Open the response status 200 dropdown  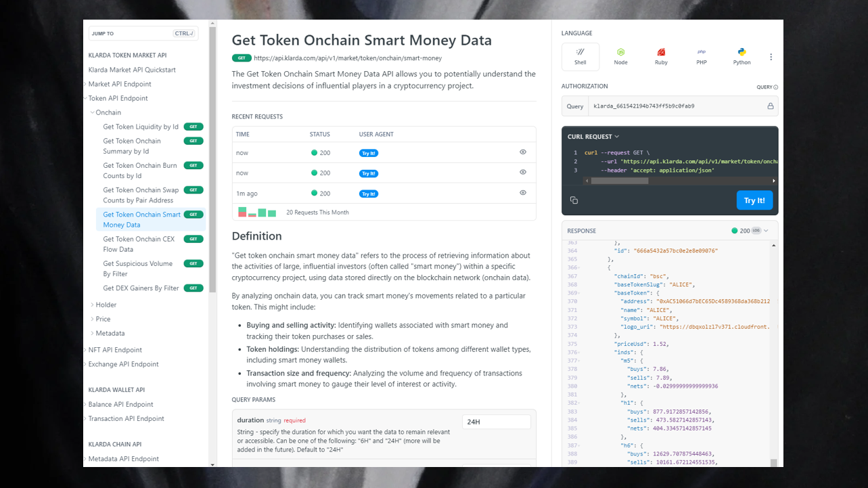click(750, 231)
